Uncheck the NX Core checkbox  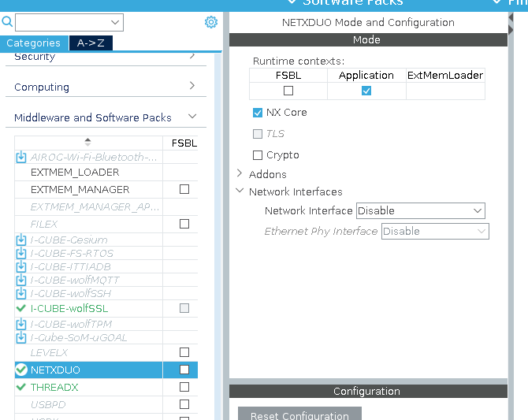coord(258,113)
